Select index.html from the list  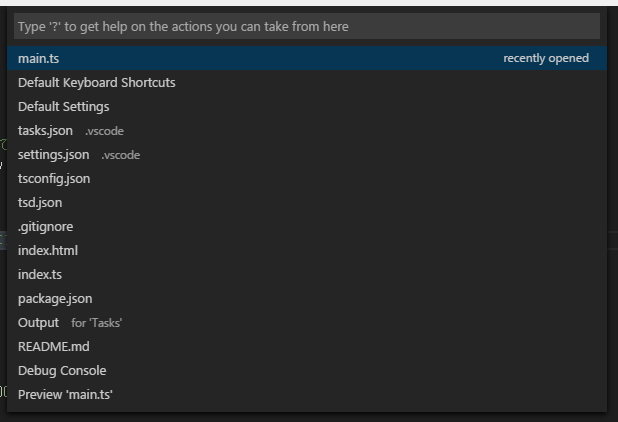[x=307, y=251]
